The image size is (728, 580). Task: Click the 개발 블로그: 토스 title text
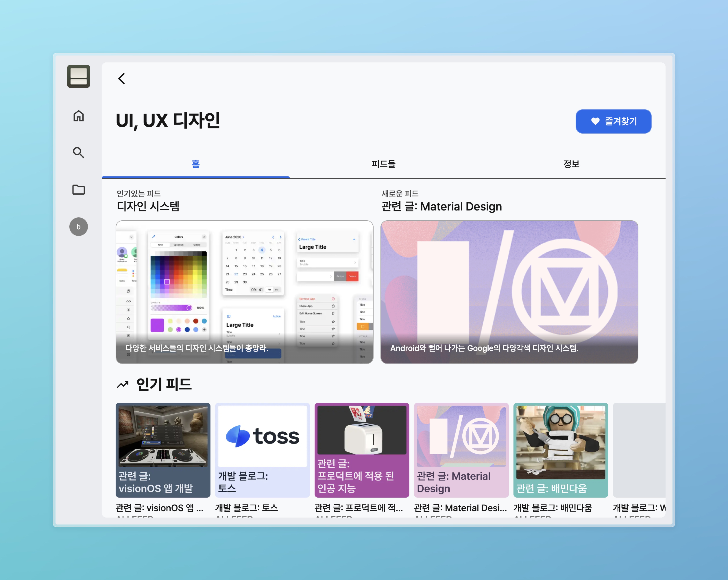[246, 508]
